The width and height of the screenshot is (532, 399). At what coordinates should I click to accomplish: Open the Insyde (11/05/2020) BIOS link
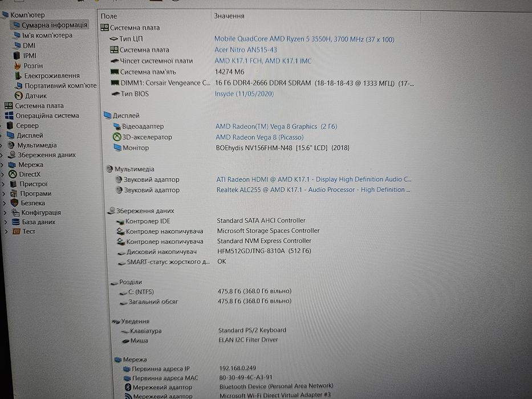pos(244,93)
